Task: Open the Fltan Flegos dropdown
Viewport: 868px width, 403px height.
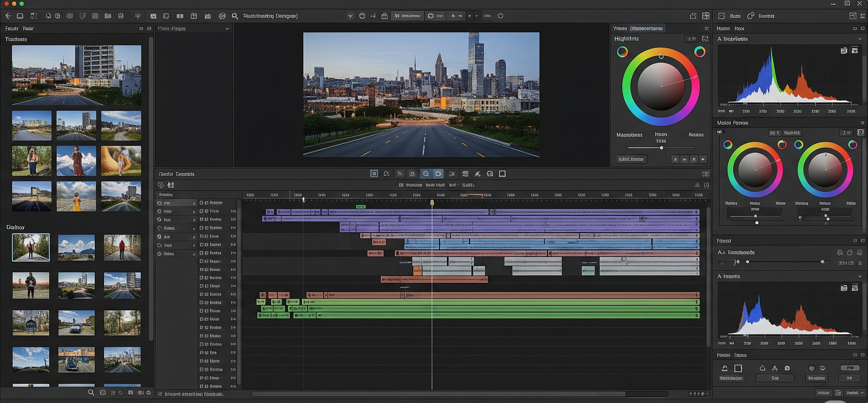Action: click(x=227, y=29)
